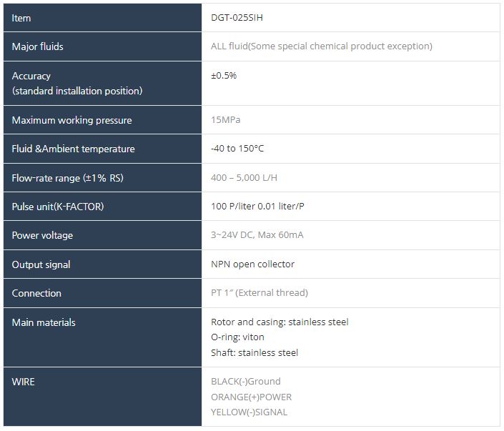
Task: Select the 15MPa pressure value
Action: tap(227, 120)
